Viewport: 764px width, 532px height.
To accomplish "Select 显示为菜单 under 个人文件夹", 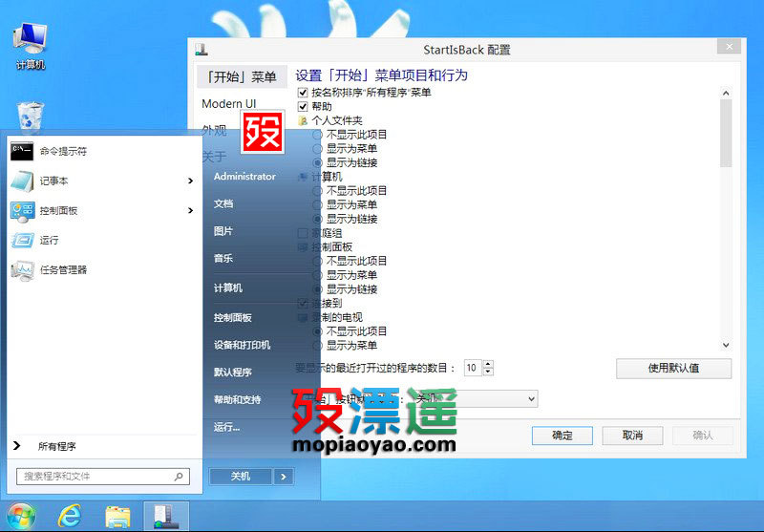I will click(317, 149).
